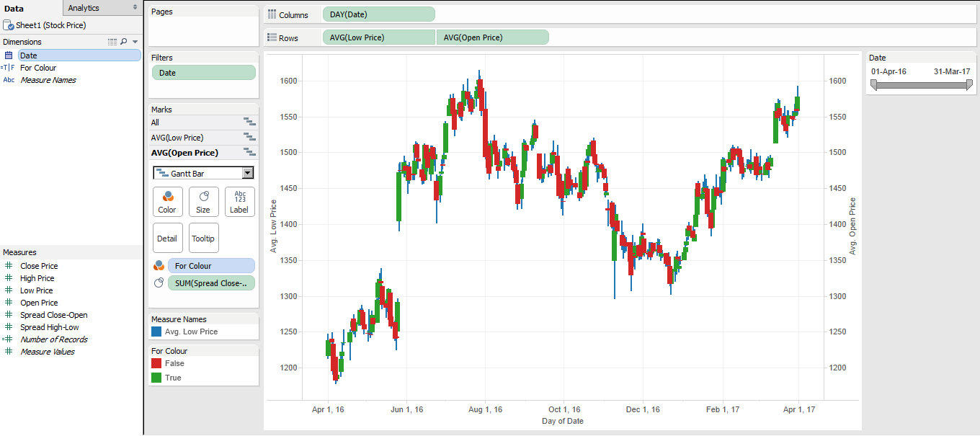Open the Tooltip editor icon
The image size is (980, 436).
(203, 238)
